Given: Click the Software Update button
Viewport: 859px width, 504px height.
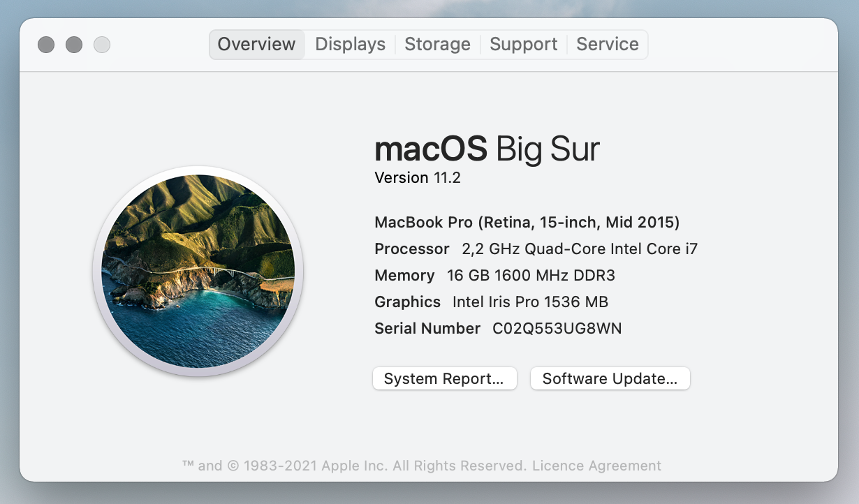Looking at the screenshot, I should (610, 378).
